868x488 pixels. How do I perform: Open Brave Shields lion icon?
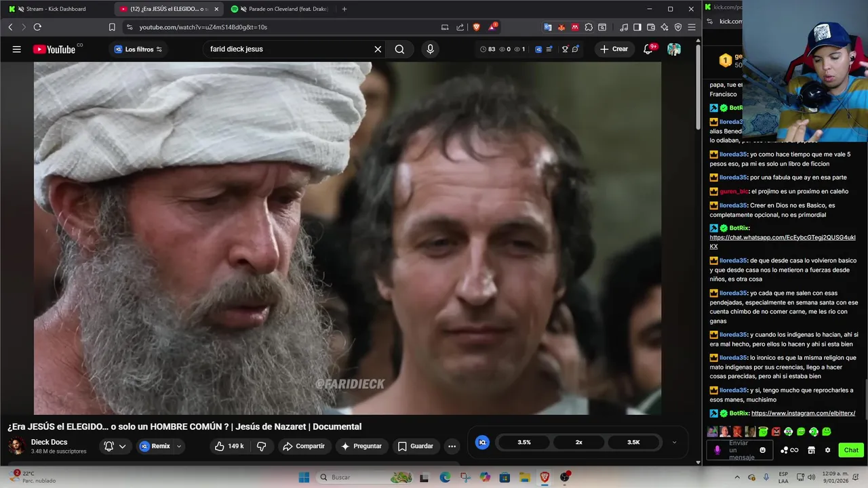[x=476, y=27]
